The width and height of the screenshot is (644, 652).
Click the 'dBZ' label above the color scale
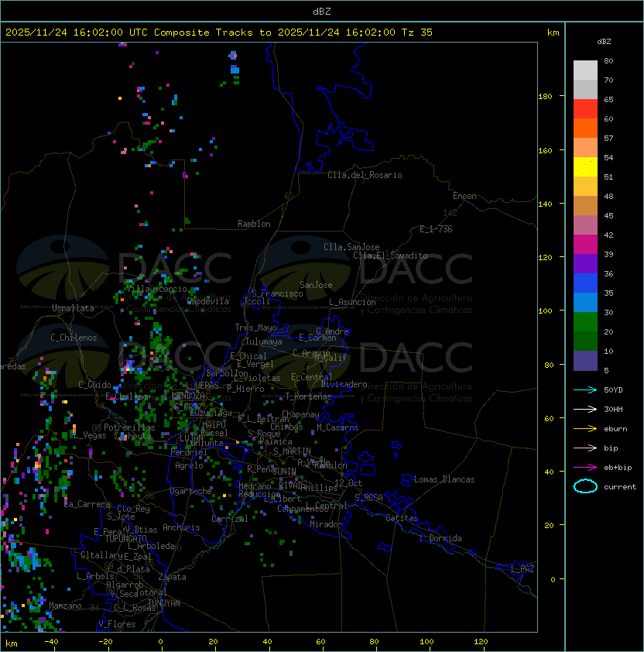[x=604, y=42]
